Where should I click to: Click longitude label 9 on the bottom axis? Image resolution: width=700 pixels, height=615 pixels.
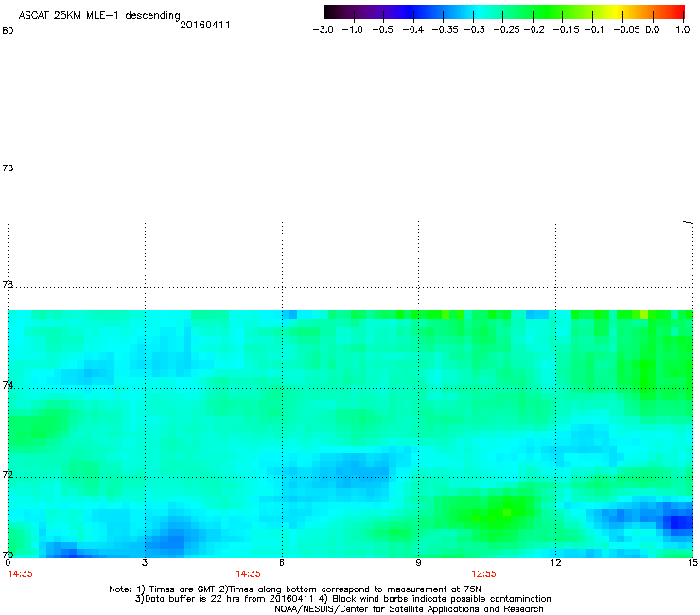pyautogui.click(x=418, y=563)
